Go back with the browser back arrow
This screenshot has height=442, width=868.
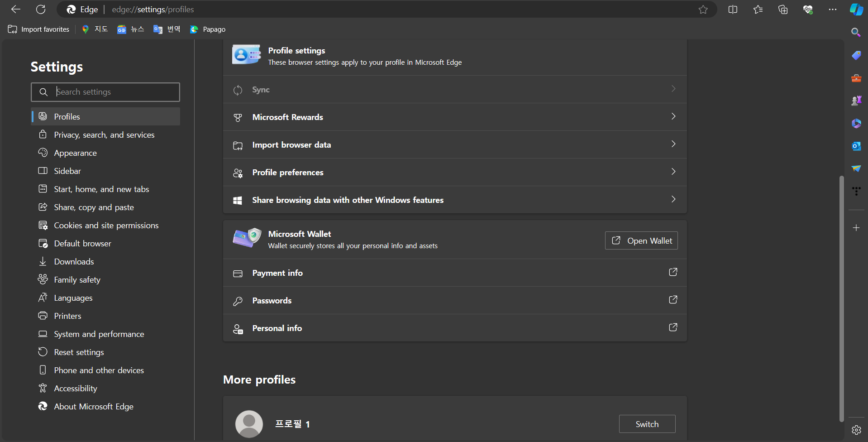16,10
